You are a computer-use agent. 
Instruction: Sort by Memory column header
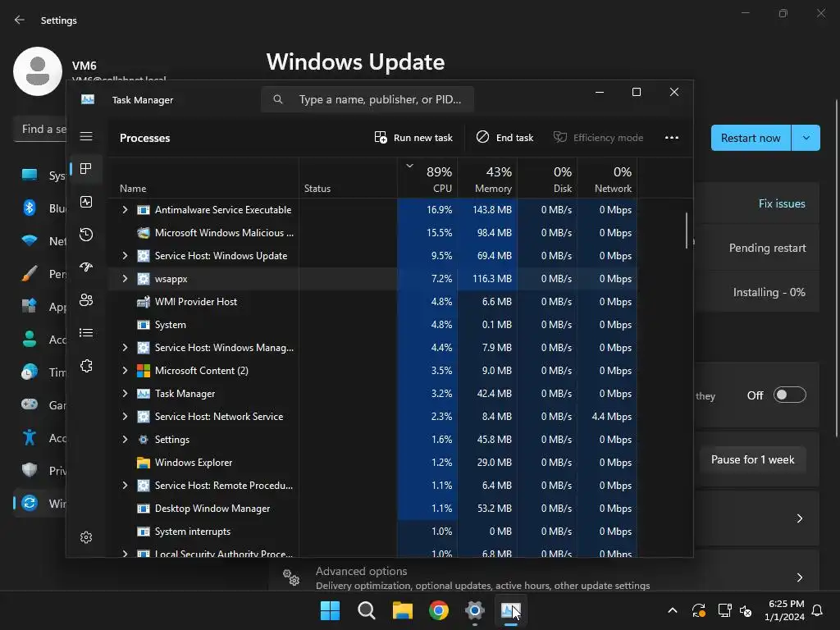coord(487,179)
